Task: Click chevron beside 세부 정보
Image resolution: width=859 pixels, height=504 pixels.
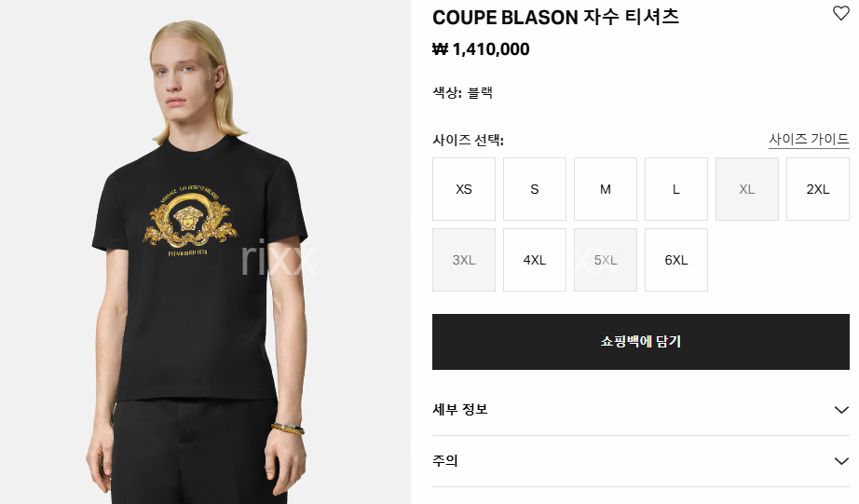Action: click(x=841, y=410)
